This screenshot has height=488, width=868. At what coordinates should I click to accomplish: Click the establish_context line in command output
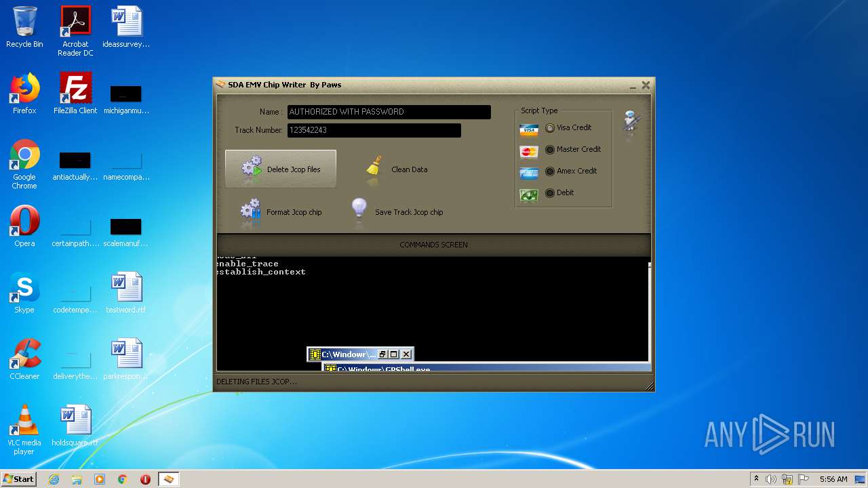point(261,272)
